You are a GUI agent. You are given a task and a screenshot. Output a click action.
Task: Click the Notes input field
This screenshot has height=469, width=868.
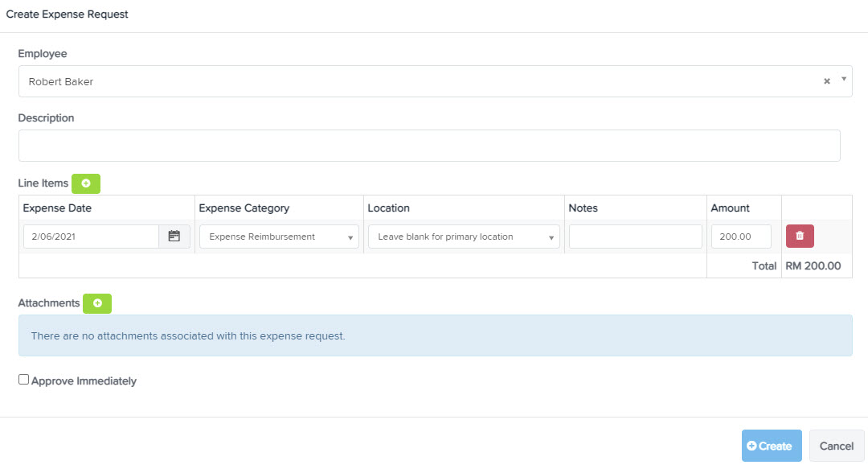coord(636,237)
